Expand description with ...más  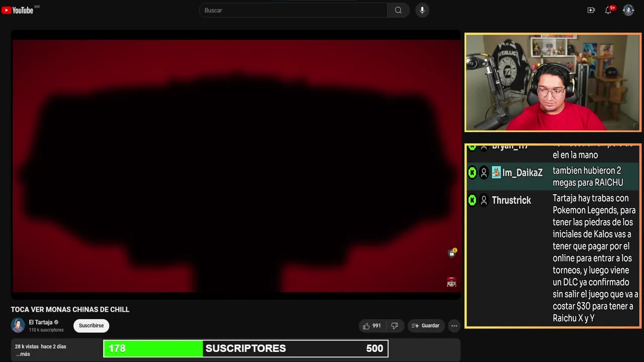[23, 354]
